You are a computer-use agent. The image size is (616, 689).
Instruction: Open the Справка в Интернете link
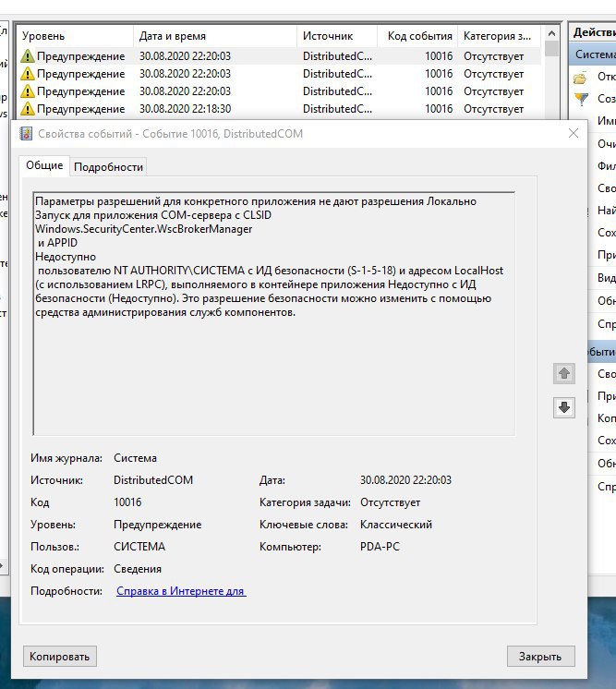[x=181, y=591]
